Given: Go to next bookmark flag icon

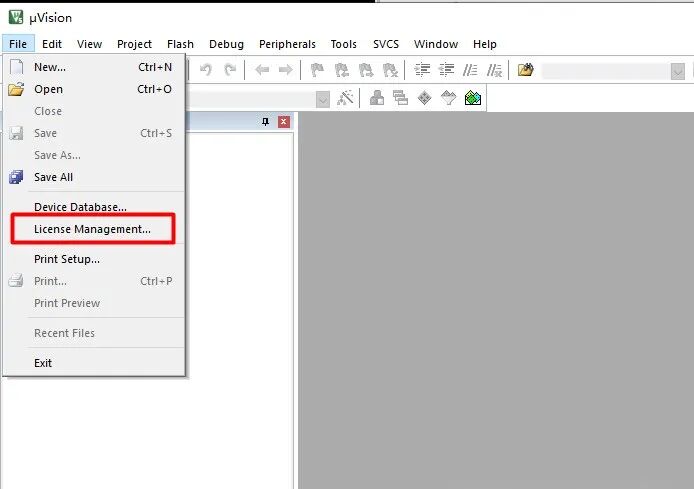Looking at the screenshot, I should [366, 70].
